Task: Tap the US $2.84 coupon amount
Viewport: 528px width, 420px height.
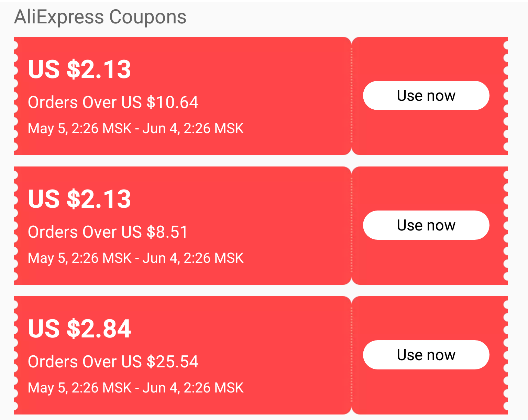Action: tap(79, 329)
